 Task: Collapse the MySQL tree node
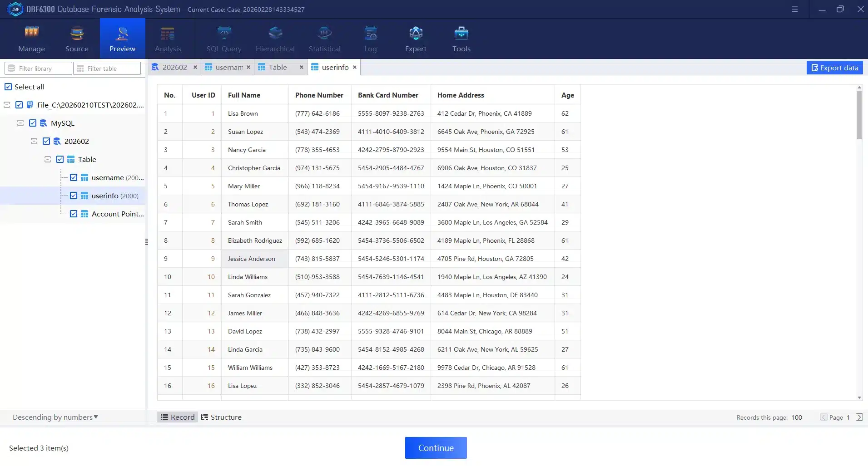(20, 123)
